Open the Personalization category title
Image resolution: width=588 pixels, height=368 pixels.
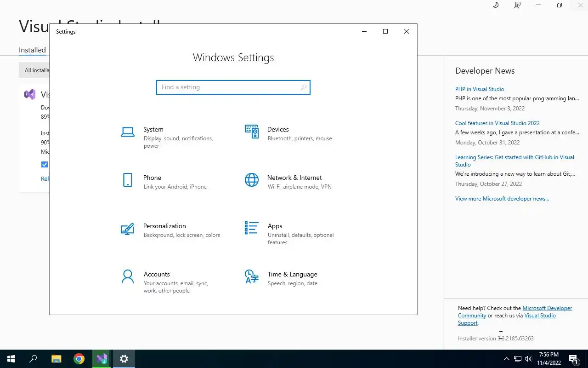coord(164,226)
